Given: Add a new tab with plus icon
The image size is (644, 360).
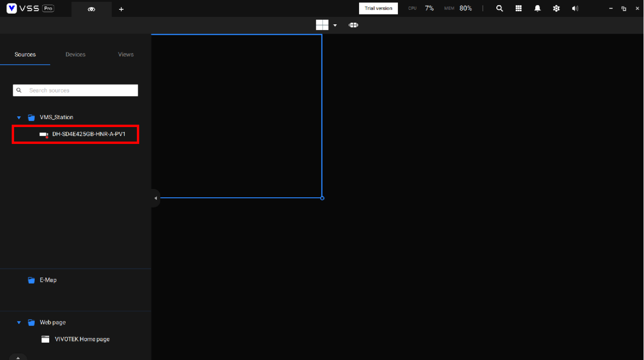Looking at the screenshot, I should click(121, 9).
